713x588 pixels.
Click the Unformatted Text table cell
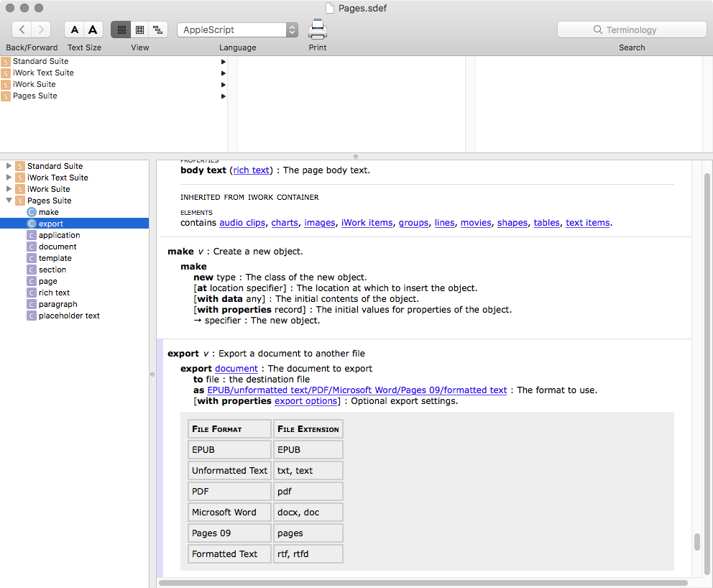point(229,471)
